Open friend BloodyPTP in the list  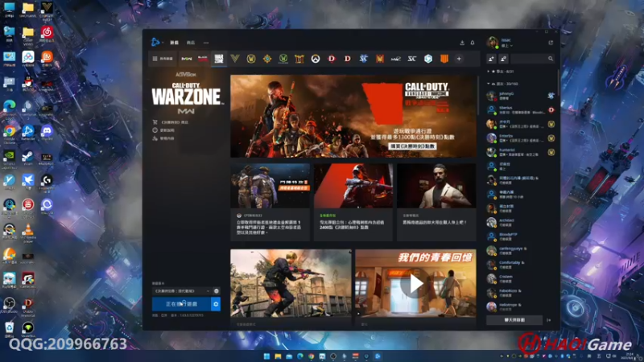(x=520, y=237)
